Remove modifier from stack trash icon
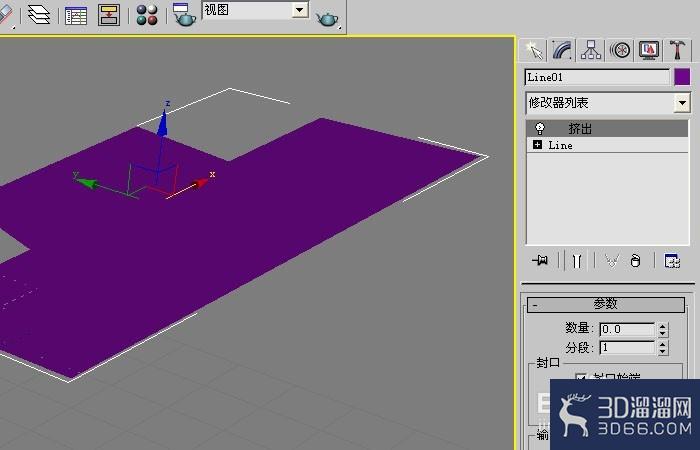Viewport: 700px width, 450px height. coord(635,260)
